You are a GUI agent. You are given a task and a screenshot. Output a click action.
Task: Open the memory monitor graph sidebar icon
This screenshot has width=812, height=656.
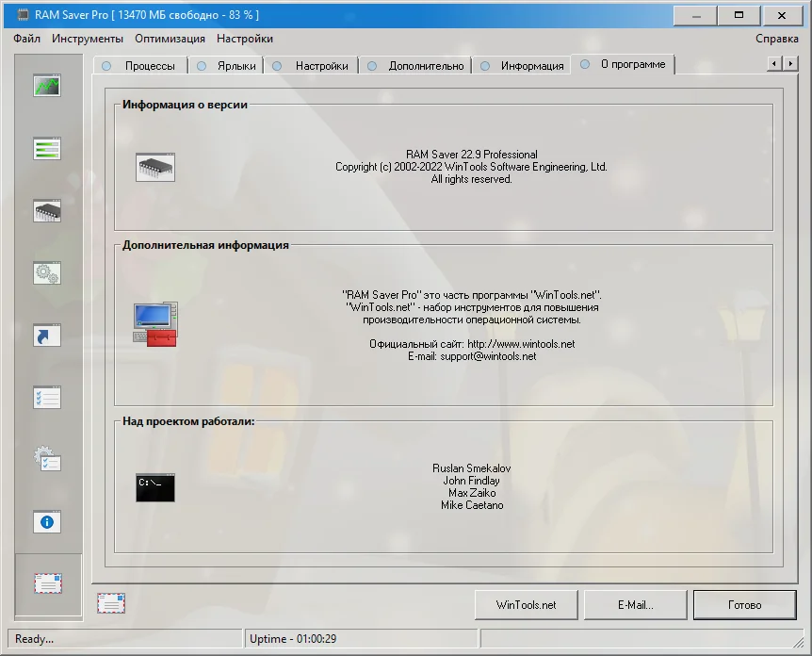pyautogui.click(x=47, y=86)
